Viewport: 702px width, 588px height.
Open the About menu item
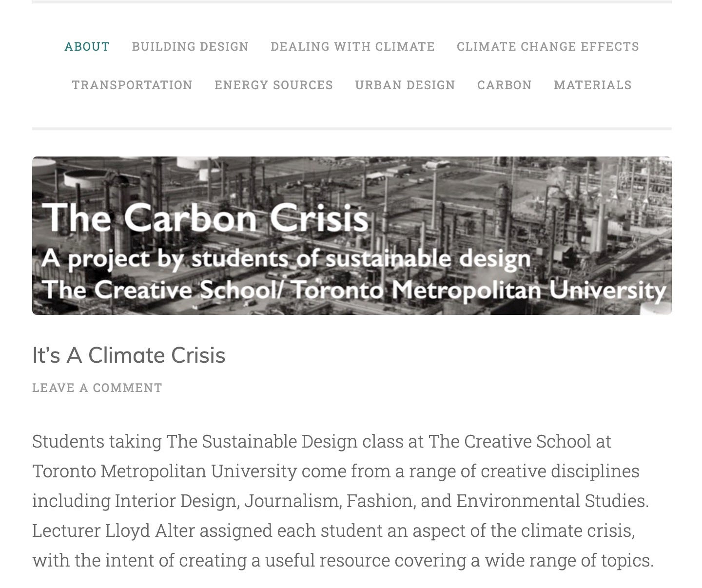tap(87, 46)
